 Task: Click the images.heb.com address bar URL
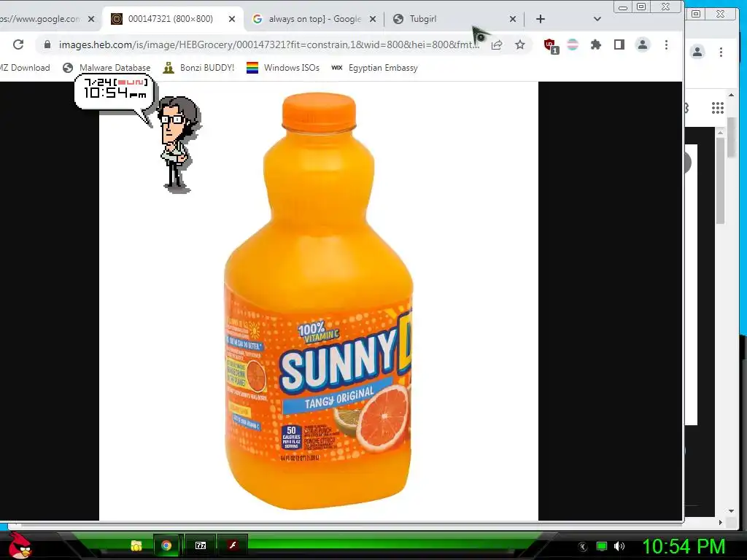[269, 44]
